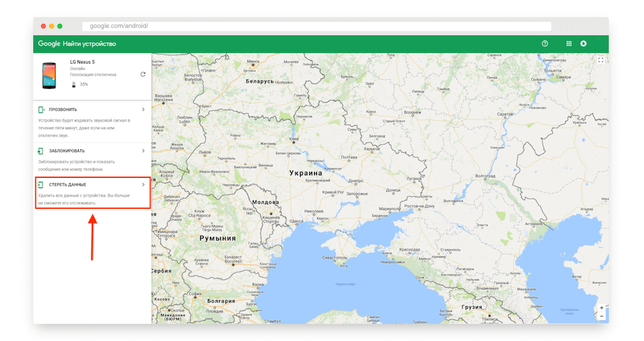
Task: Click the Украина label on the map
Action: 305,173
